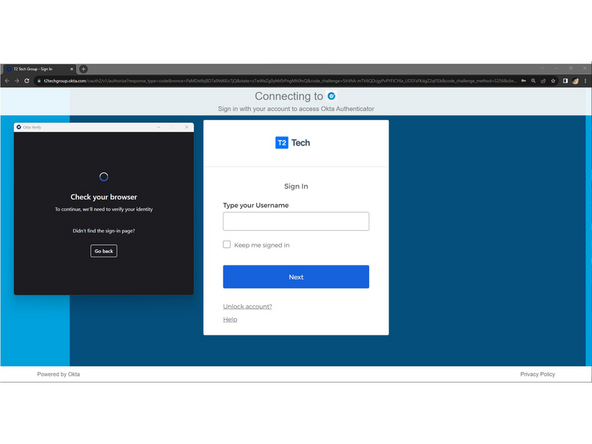Viewport: 592px width, 444px height.
Task: Click the Powered by Okta link
Action: pos(59,374)
